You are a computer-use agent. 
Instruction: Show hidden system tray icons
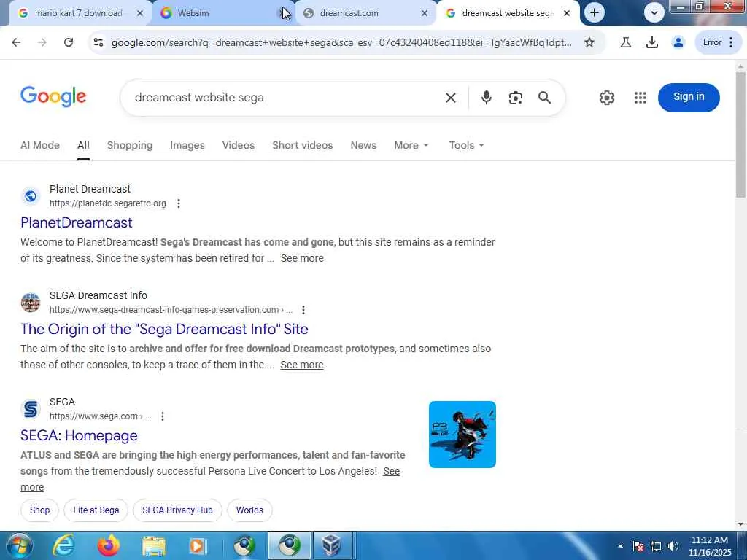tap(620, 546)
